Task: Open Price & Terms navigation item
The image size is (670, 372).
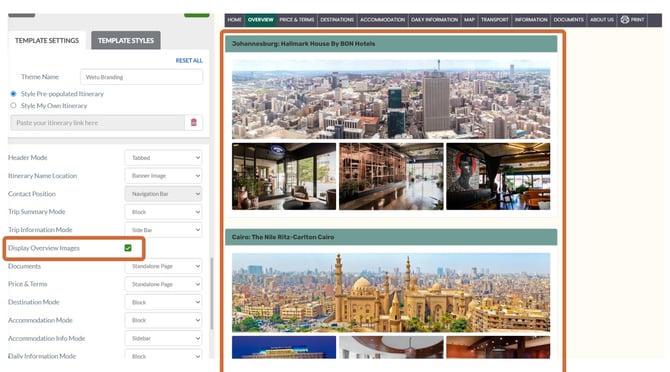Action: pyautogui.click(x=297, y=20)
